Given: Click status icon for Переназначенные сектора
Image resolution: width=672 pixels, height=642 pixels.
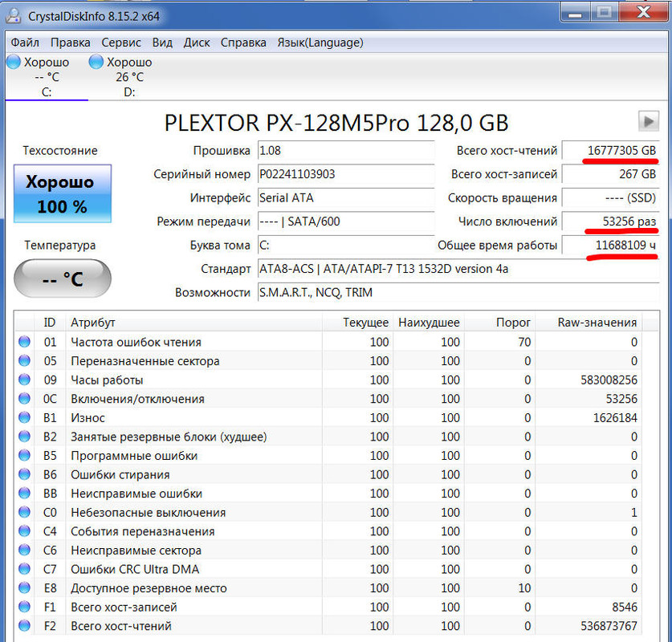Looking at the screenshot, I should tap(24, 360).
